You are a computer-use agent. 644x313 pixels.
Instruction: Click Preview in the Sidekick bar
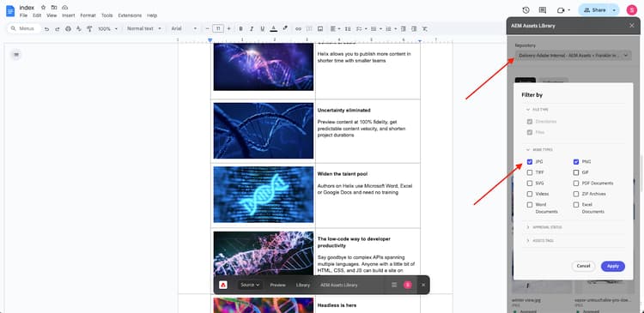pyautogui.click(x=277, y=285)
